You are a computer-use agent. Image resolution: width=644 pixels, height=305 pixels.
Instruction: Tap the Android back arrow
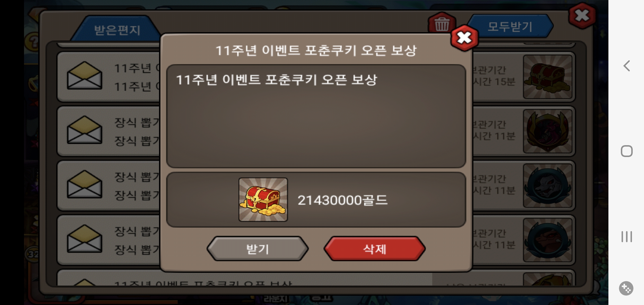(x=626, y=66)
